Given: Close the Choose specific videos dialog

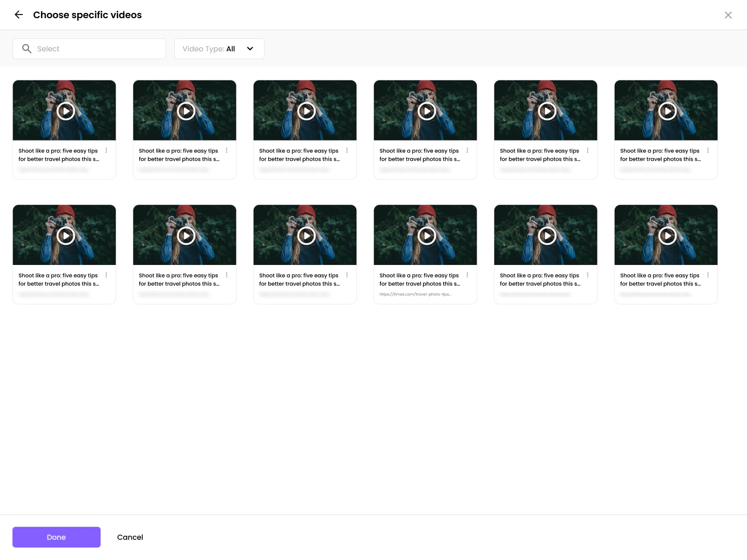Looking at the screenshot, I should click(x=728, y=15).
